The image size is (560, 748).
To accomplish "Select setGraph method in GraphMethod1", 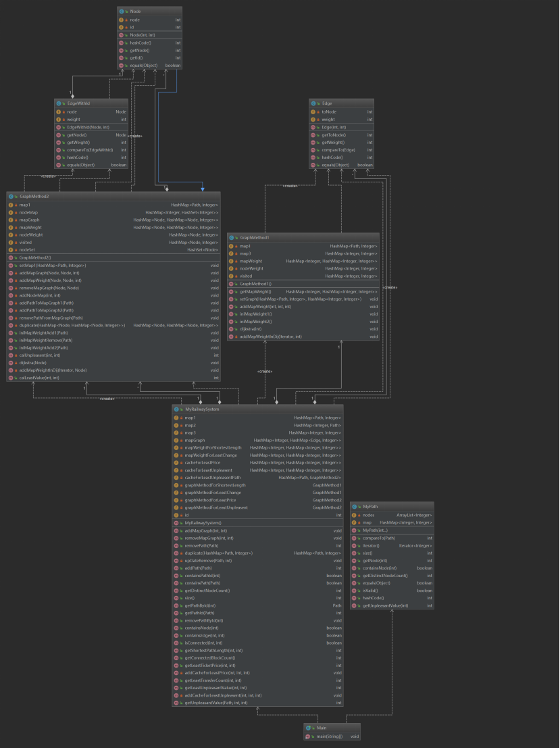I will point(303,299).
